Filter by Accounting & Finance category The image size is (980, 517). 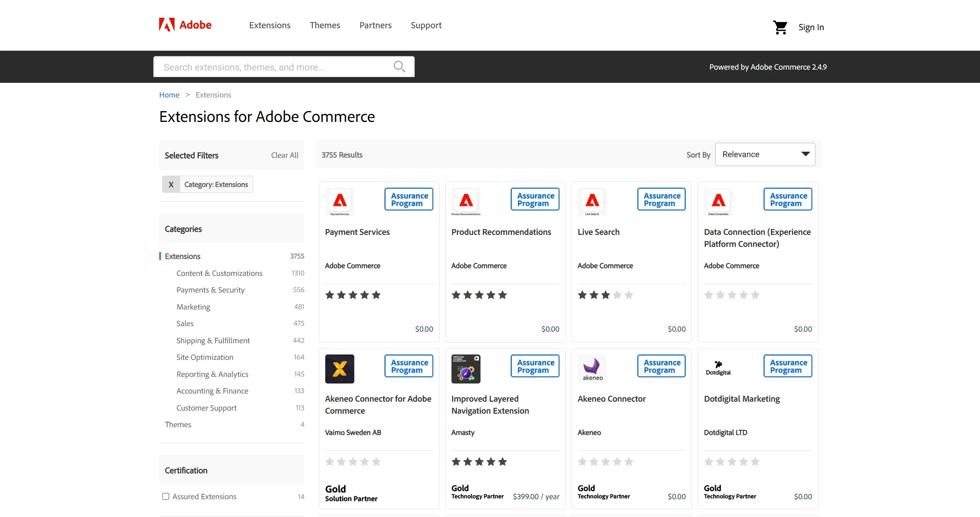[212, 391]
